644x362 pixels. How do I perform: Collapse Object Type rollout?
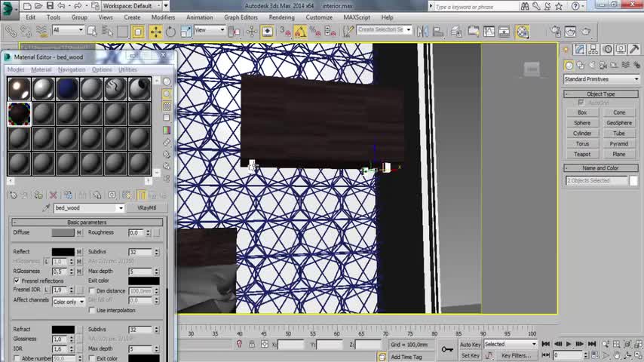pyautogui.click(x=601, y=94)
